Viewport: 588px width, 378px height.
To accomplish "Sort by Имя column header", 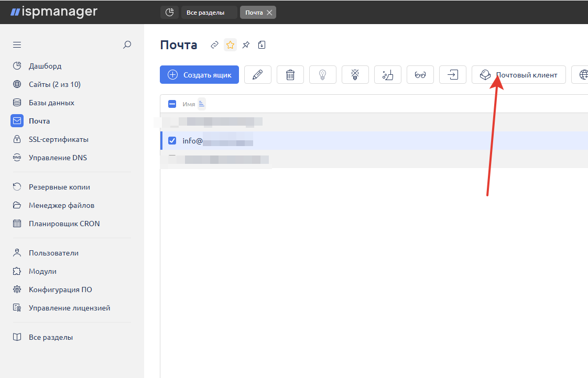I will coord(189,104).
